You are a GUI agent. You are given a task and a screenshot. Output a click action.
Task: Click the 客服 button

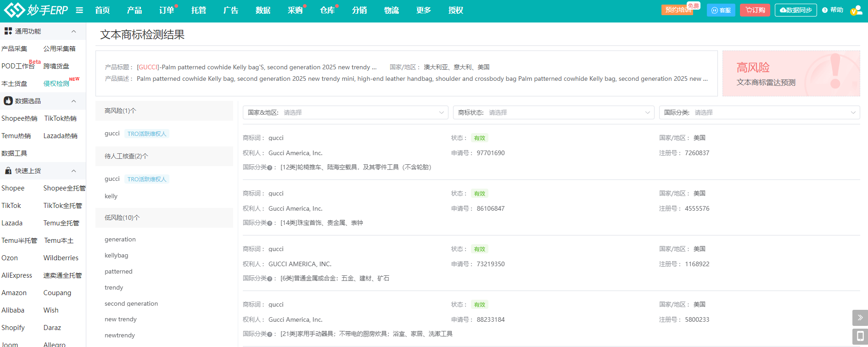click(721, 10)
